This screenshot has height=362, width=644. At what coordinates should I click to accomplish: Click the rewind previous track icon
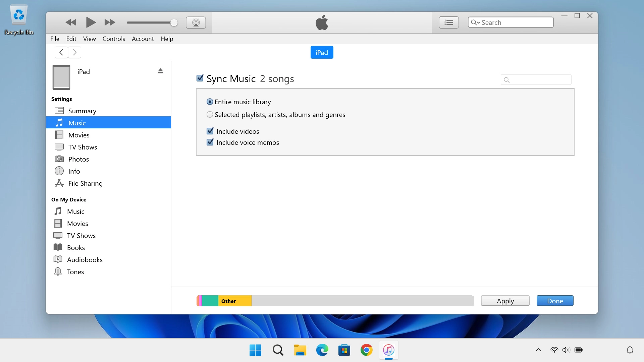71,22
